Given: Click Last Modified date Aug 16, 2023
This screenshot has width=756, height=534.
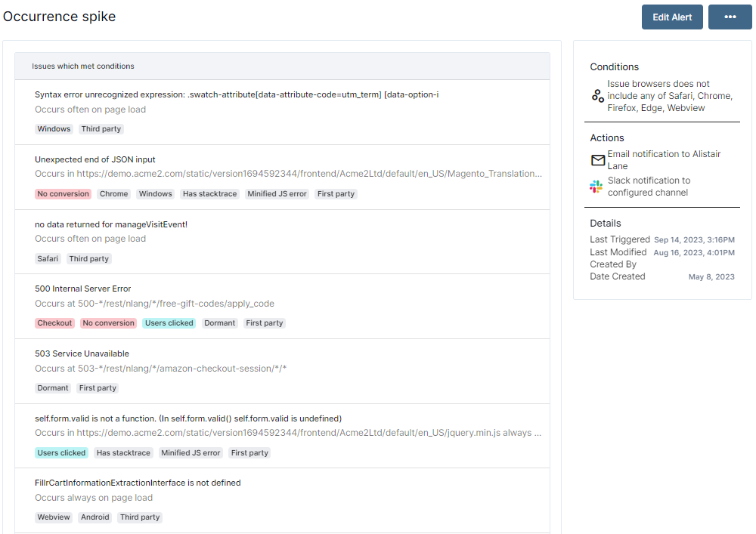Looking at the screenshot, I should pyautogui.click(x=694, y=252).
